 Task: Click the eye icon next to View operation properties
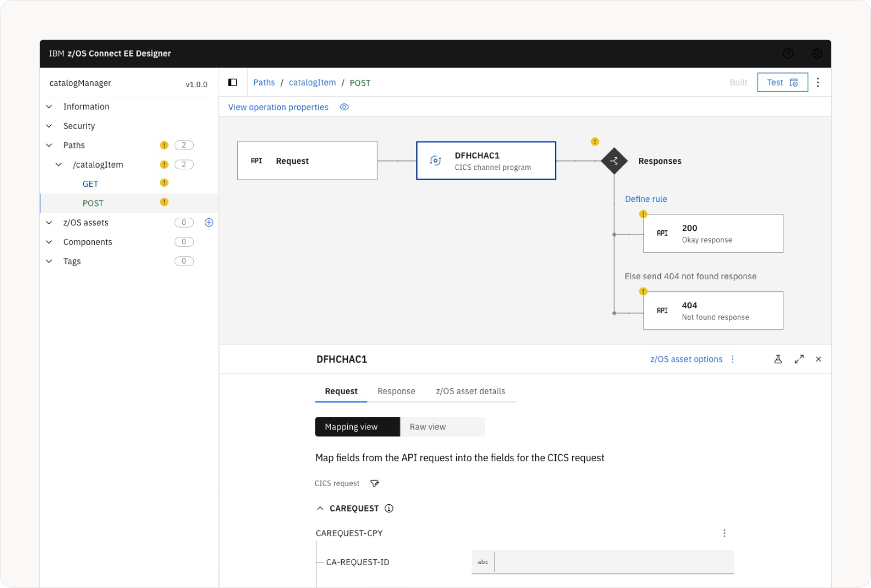pyautogui.click(x=344, y=107)
